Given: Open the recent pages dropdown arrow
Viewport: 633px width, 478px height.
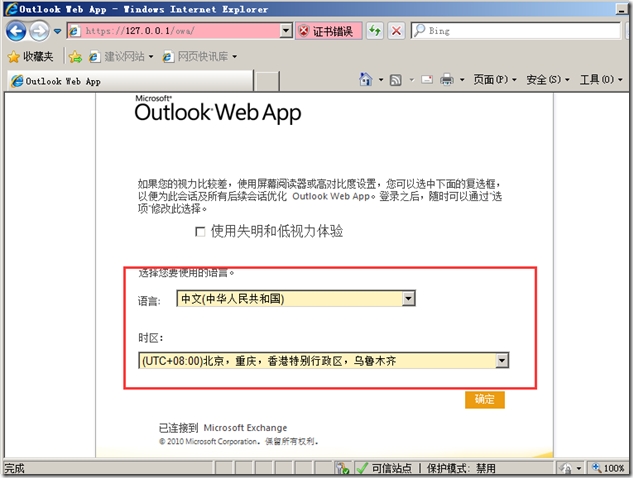Looking at the screenshot, I should [57, 31].
